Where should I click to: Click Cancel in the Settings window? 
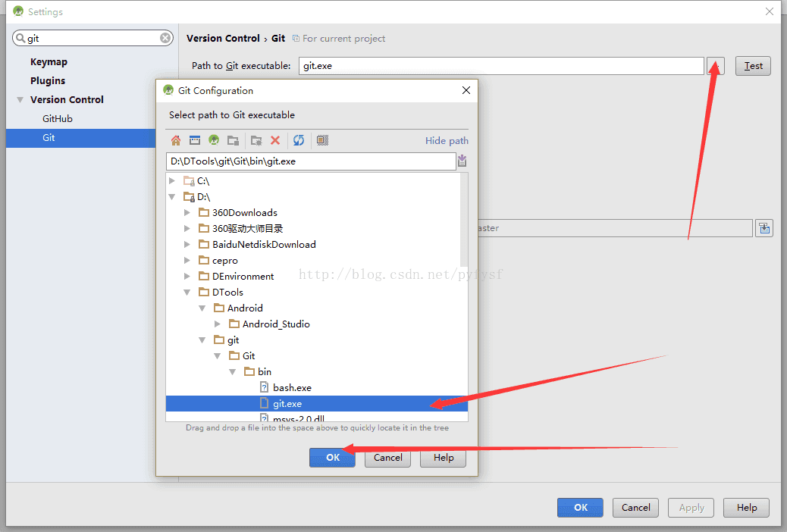(635, 508)
